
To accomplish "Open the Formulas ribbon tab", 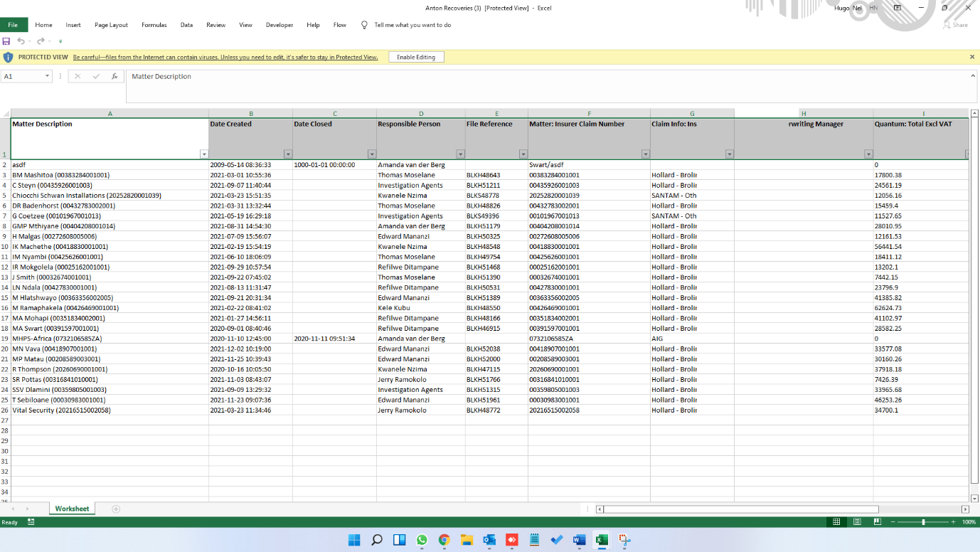I will (x=154, y=25).
